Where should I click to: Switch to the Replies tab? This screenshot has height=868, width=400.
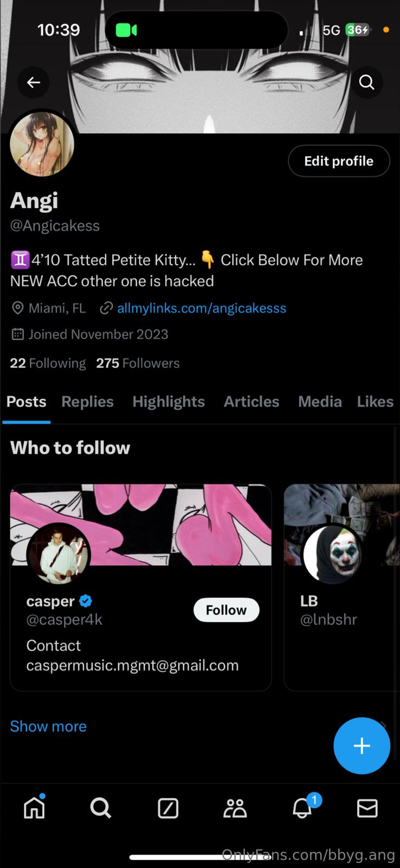(x=87, y=401)
